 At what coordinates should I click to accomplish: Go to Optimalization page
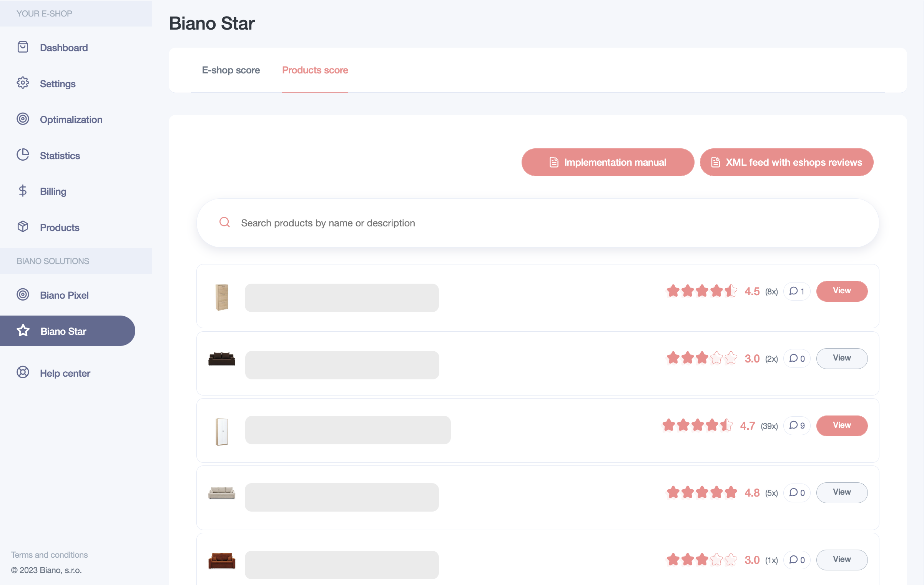point(71,120)
